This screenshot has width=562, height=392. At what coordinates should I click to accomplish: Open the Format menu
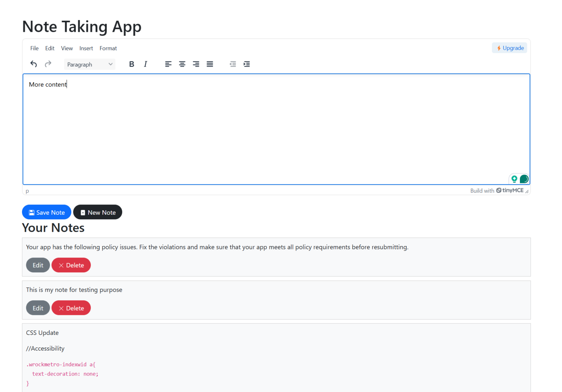[x=108, y=48]
